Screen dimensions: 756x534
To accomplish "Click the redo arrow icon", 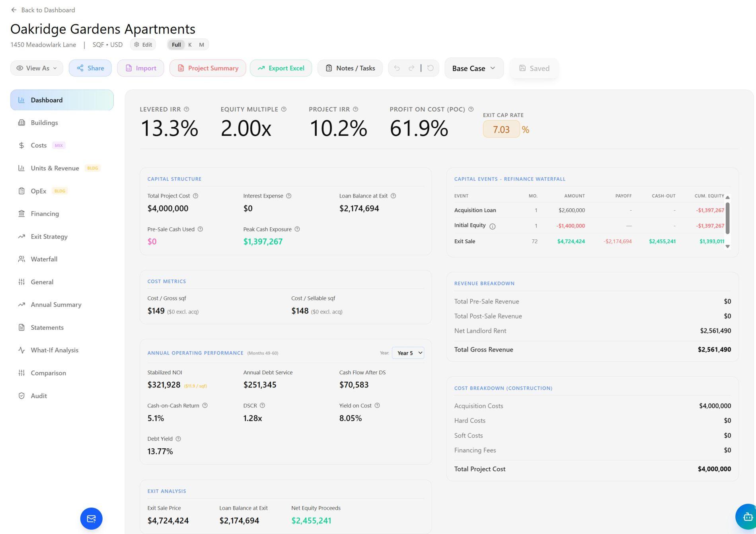I will click(411, 68).
